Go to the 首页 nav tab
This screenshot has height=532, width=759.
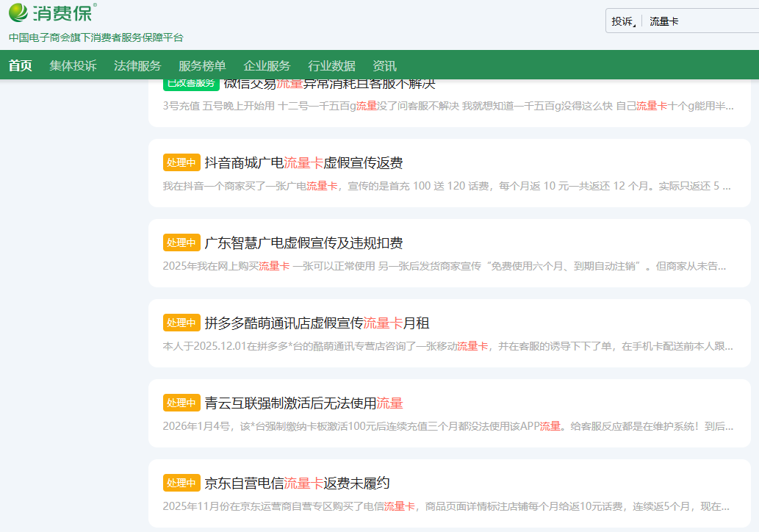tap(21, 65)
